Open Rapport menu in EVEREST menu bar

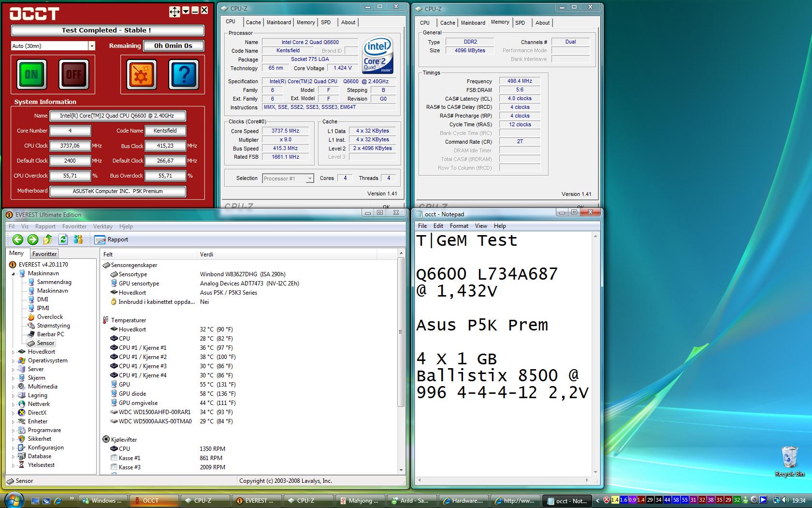(45, 226)
